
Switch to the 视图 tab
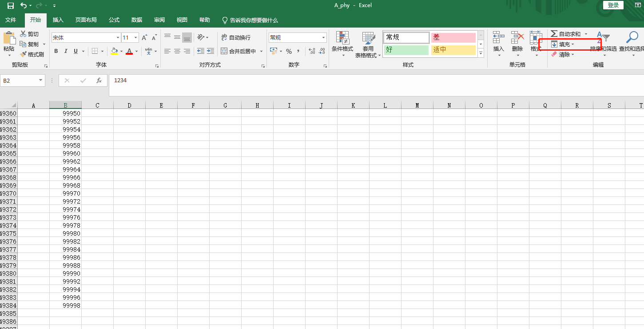click(x=182, y=20)
